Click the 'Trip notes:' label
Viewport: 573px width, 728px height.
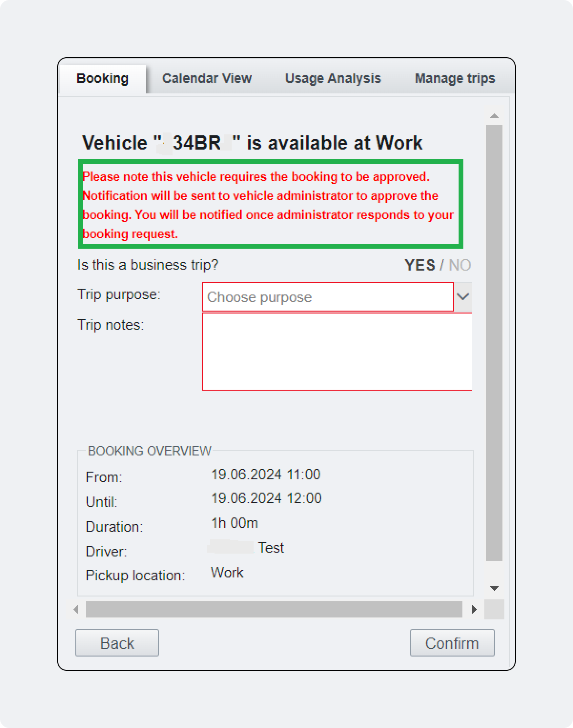111,325
